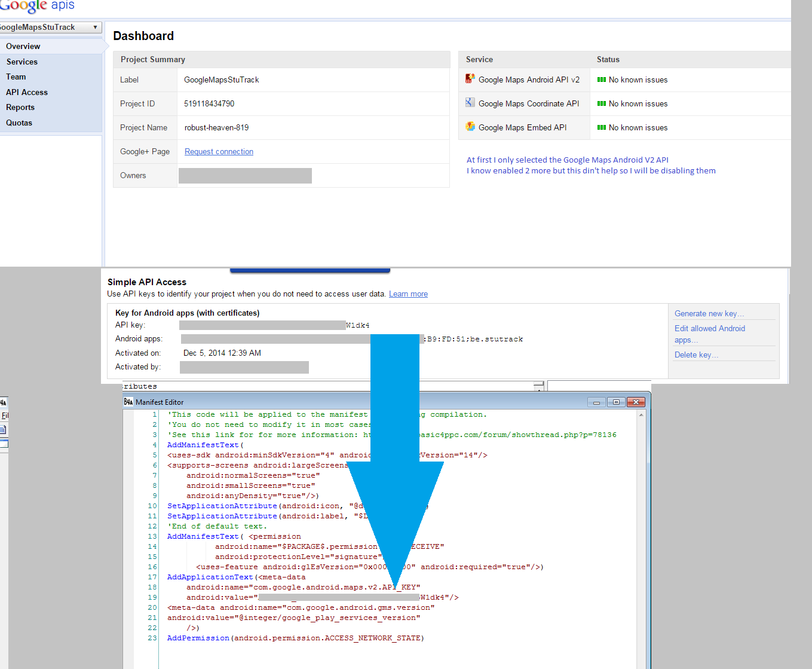Click the activation date Dec 5, 2014 12:39 AM

[x=222, y=353]
